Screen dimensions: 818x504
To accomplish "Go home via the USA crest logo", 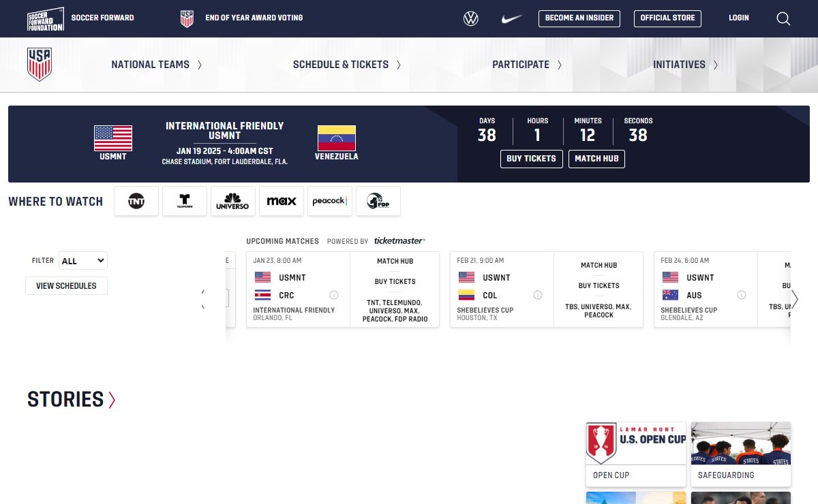I will (x=40, y=65).
